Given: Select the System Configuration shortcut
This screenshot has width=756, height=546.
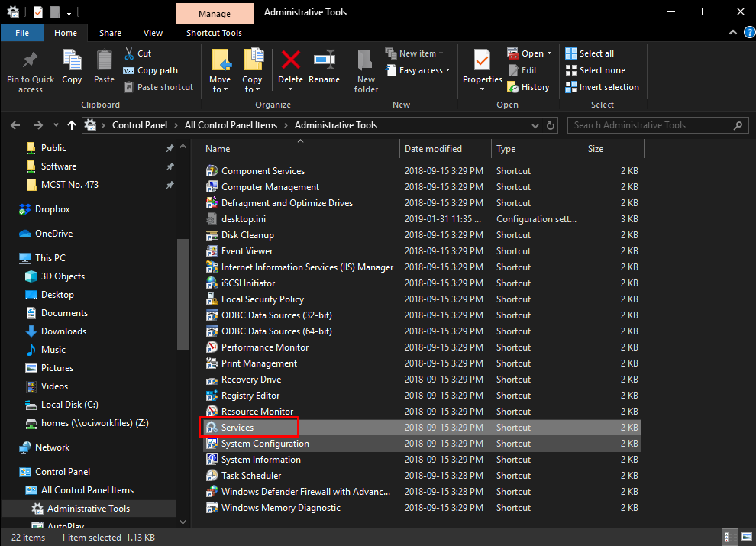Looking at the screenshot, I should pos(422,444).
